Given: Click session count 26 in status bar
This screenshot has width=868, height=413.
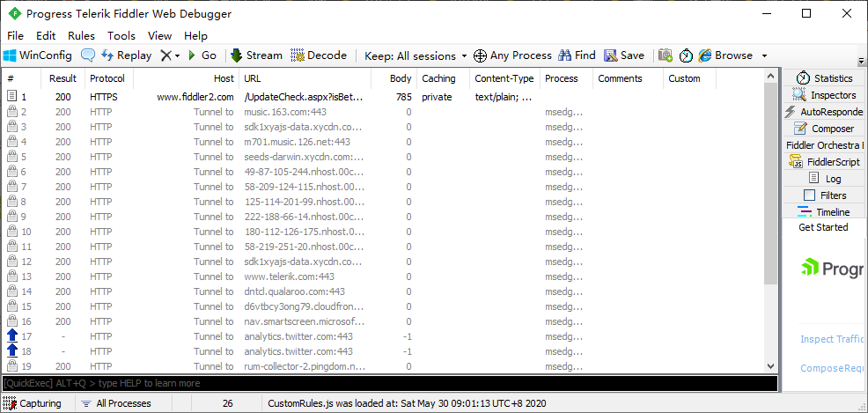Looking at the screenshot, I should pyautogui.click(x=227, y=403).
